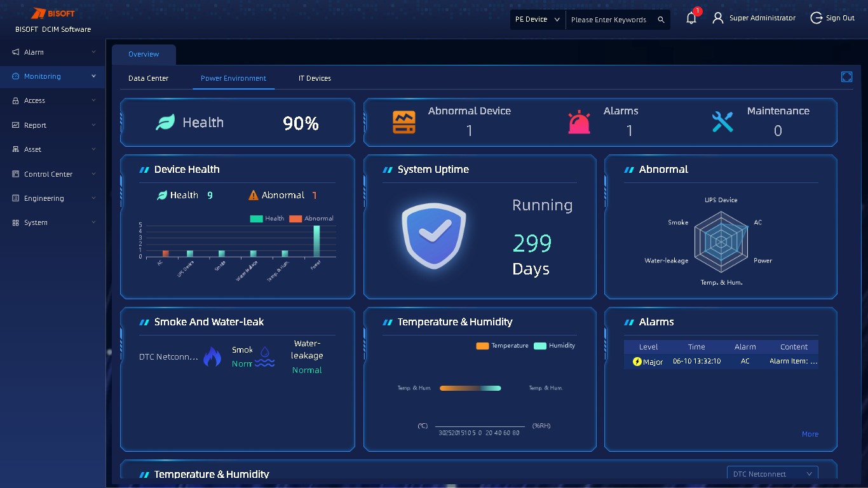
Task: Click the Temperature orange legend swatch
Action: (x=482, y=346)
